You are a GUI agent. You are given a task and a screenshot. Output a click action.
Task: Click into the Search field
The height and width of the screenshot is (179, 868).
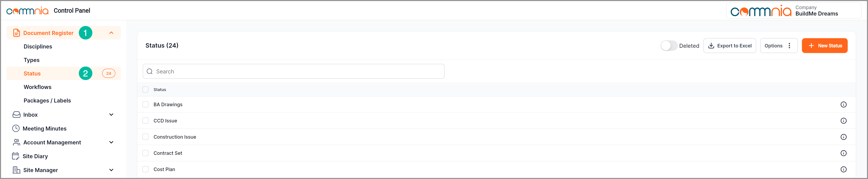coord(293,72)
